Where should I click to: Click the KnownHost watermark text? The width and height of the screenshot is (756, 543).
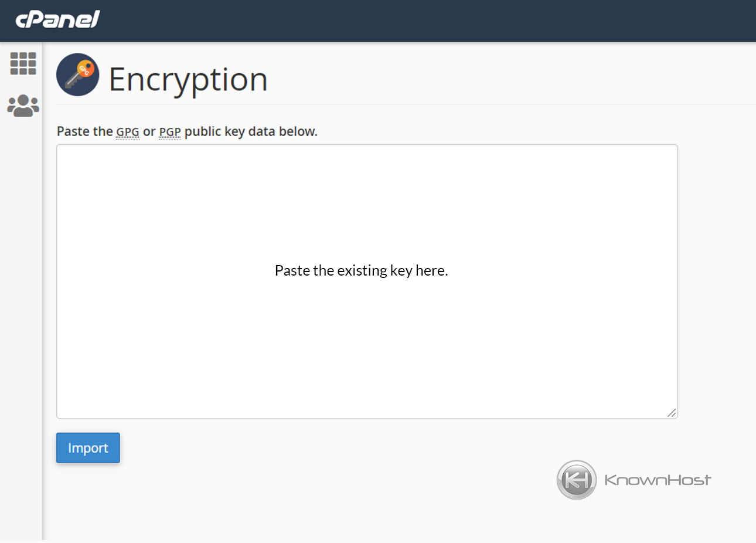(656, 480)
